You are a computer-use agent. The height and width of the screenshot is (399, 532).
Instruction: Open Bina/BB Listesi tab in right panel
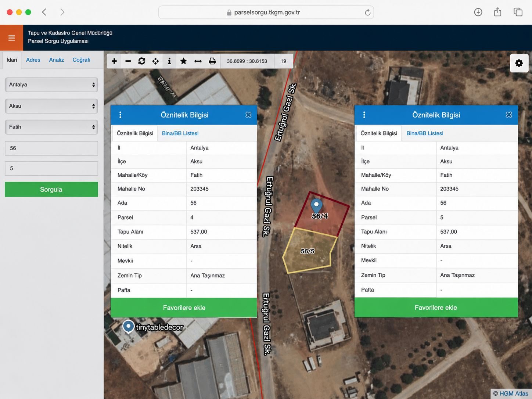(x=425, y=133)
